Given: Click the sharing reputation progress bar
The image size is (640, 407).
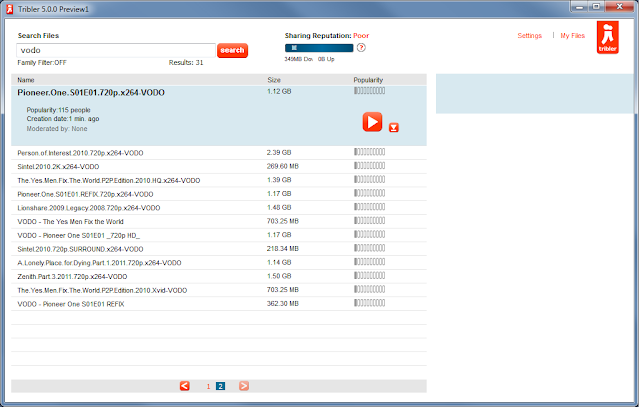Looking at the screenshot, I should tap(319, 48).
